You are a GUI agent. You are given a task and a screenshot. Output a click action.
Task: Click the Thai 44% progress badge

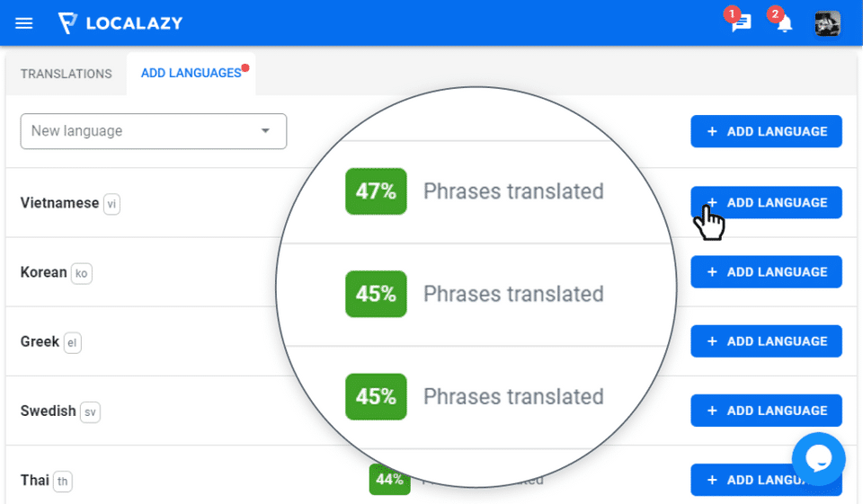(389, 480)
